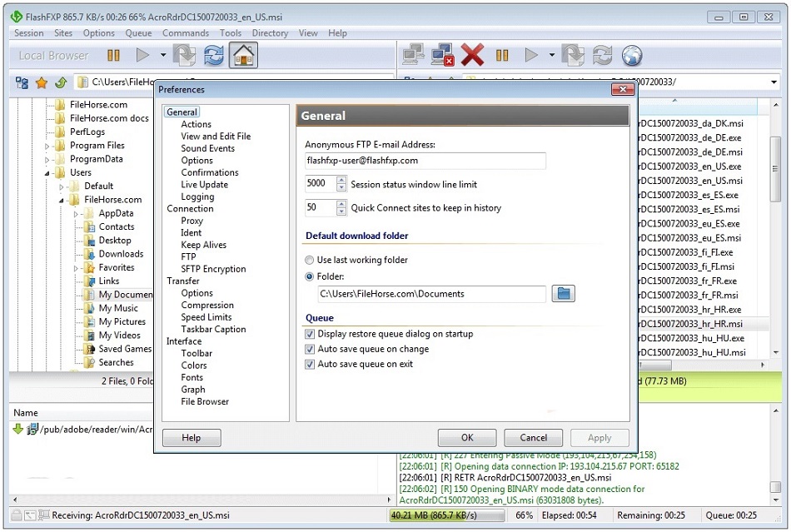This screenshot has height=532, width=791.
Task: Click the queued item download arrow icon
Action: (18, 429)
